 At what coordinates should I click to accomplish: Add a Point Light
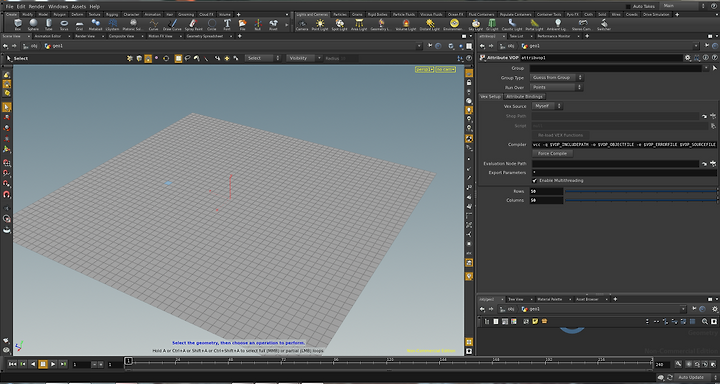(x=320, y=24)
